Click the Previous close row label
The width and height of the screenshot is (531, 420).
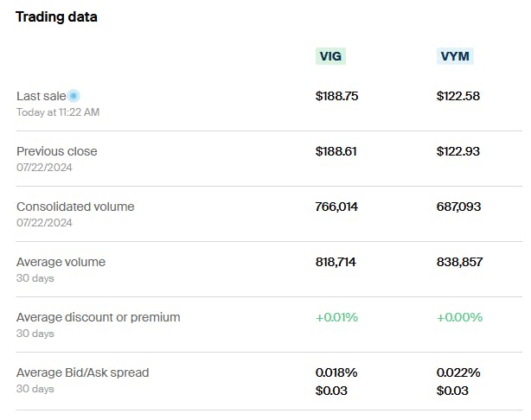[57, 151]
